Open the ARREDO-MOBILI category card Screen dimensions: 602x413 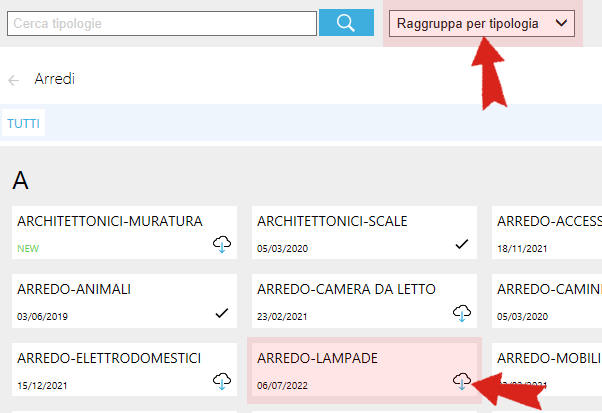click(x=547, y=370)
